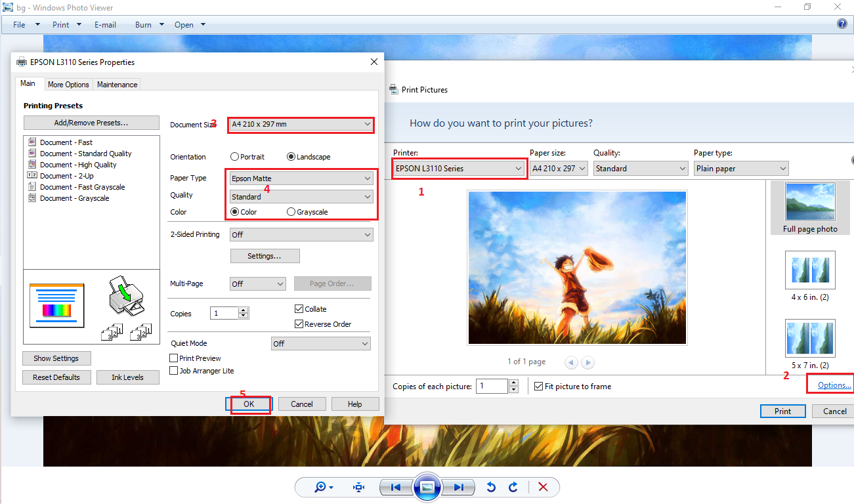Open the Quiet Mode dropdown

(x=321, y=343)
